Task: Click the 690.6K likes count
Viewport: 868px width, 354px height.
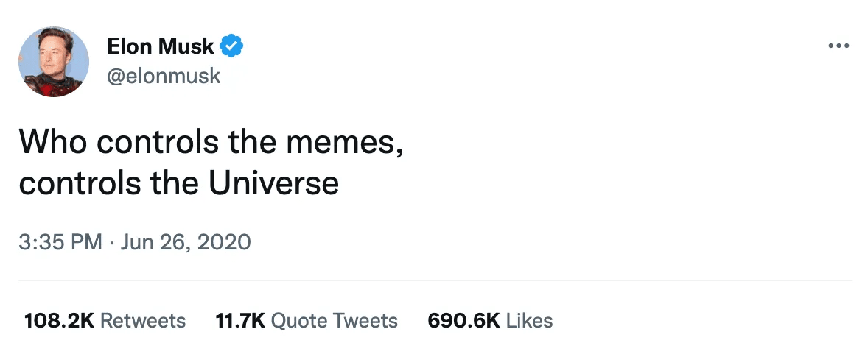Action: click(463, 321)
